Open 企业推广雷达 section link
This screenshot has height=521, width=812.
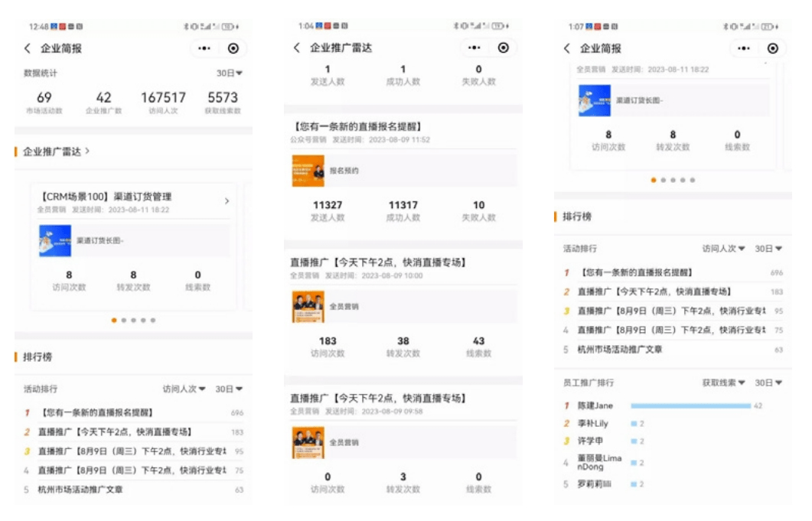click(57, 151)
